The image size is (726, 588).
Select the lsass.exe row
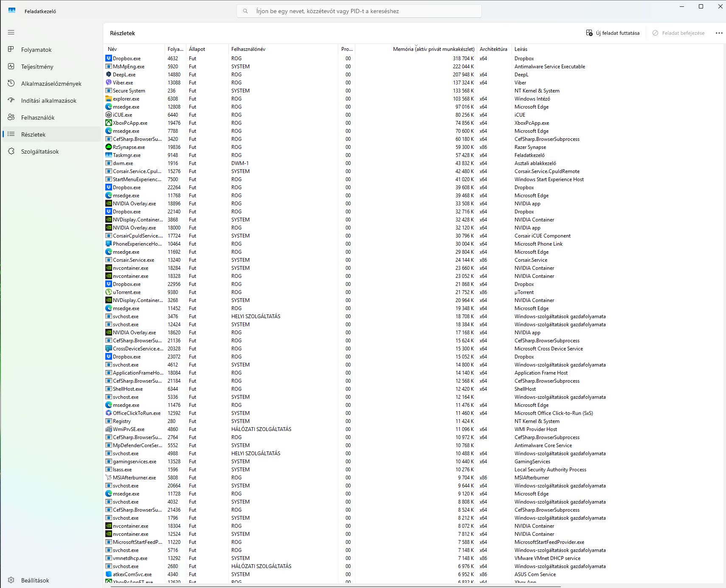[413, 470]
